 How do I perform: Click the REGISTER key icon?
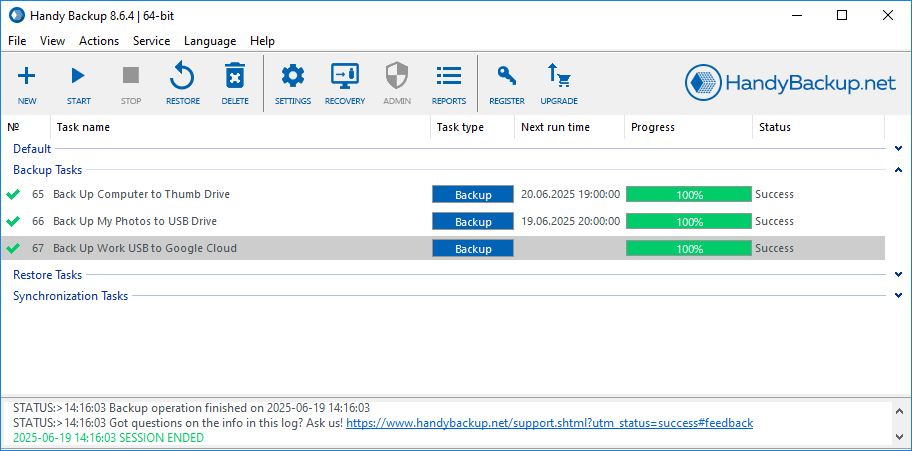(x=507, y=76)
